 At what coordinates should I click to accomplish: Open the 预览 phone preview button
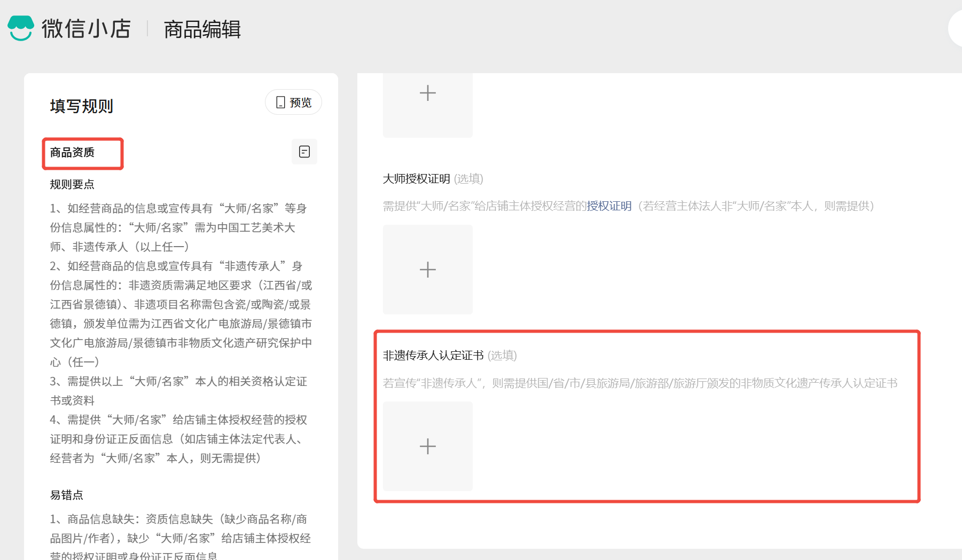(293, 102)
